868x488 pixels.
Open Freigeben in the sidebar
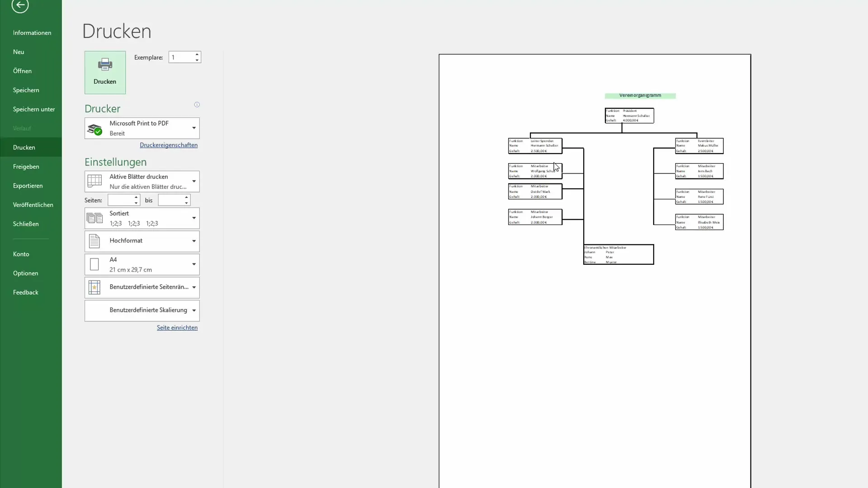coord(31,166)
